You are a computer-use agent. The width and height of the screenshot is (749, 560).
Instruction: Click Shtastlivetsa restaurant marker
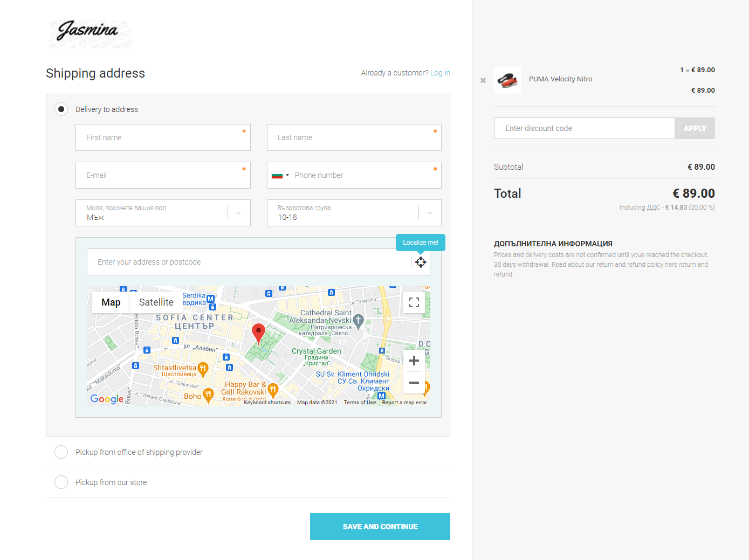pos(203,369)
